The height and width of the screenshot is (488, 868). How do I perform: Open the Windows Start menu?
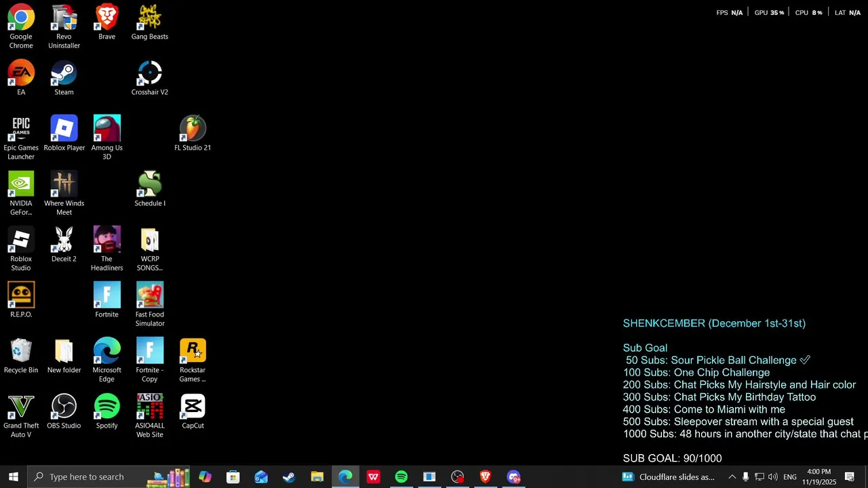13,476
